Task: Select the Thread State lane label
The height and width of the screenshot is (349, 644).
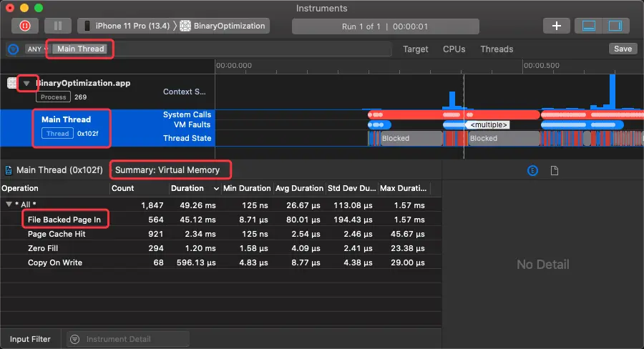Action: (x=187, y=138)
